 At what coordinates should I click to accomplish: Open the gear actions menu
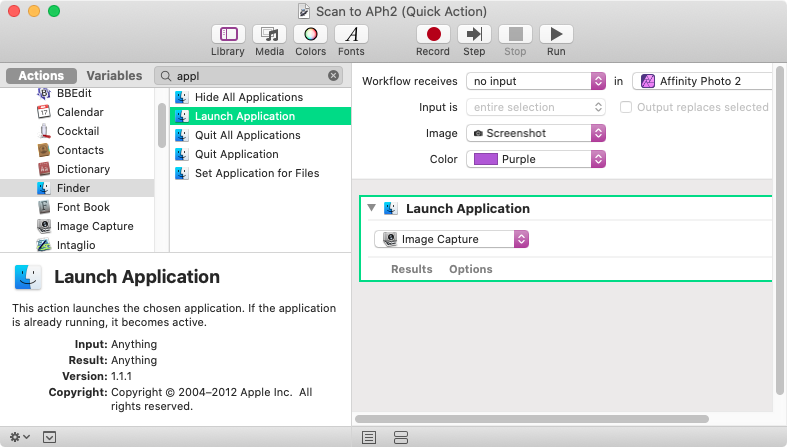(20, 437)
